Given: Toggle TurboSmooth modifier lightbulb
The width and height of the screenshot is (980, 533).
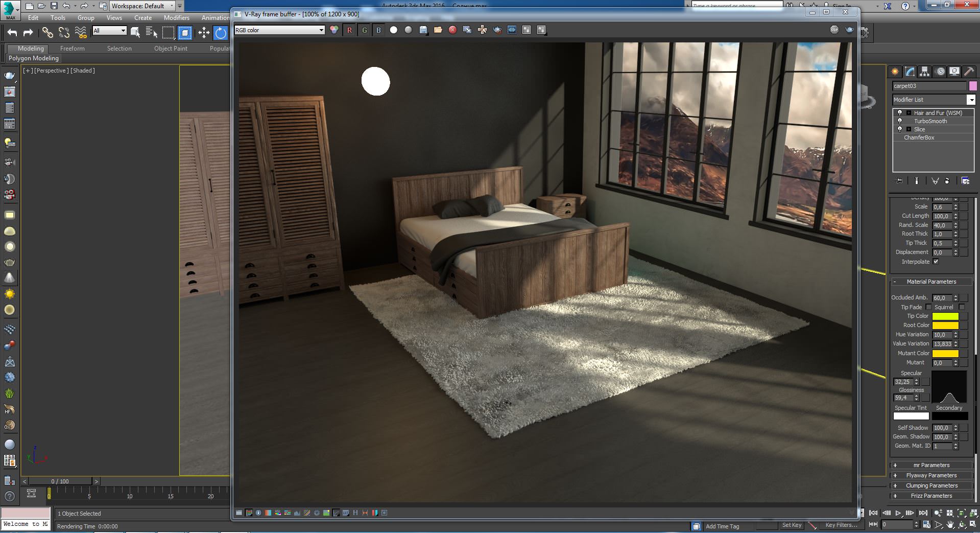Looking at the screenshot, I should (900, 121).
